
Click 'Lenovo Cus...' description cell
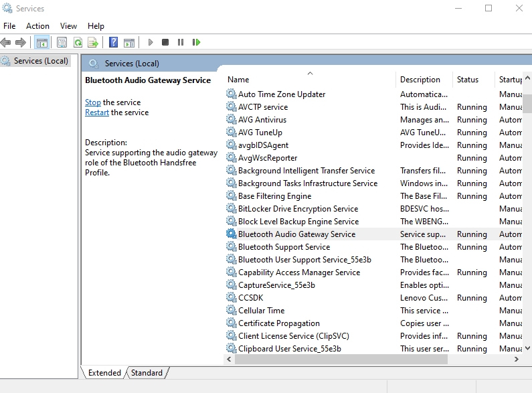(424, 298)
